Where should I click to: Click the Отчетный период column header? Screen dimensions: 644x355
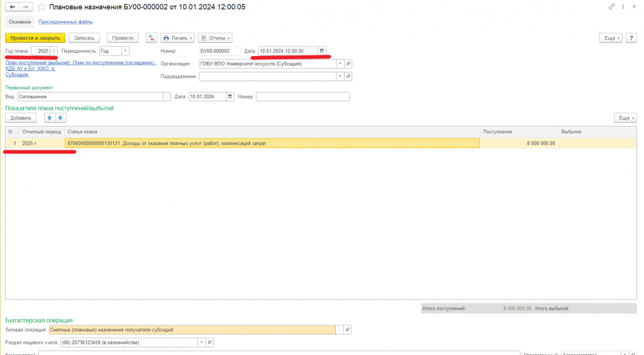click(42, 132)
